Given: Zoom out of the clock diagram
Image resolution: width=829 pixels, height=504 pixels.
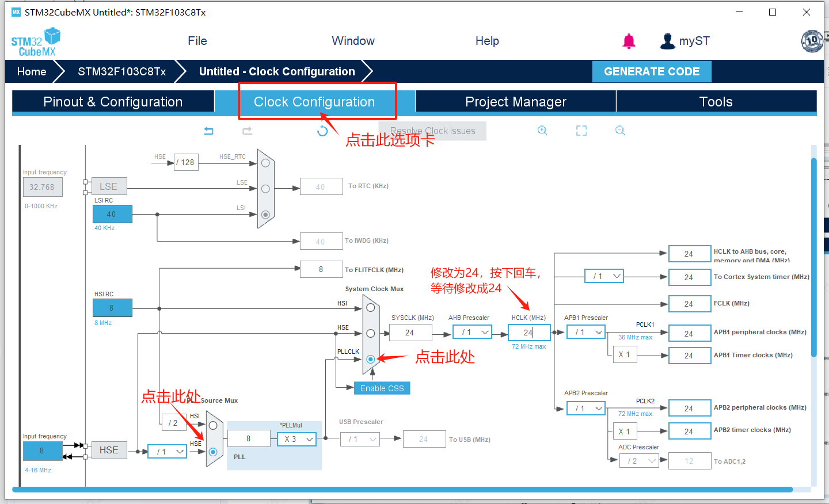Looking at the screenshot, I should (x=620, y=131).
